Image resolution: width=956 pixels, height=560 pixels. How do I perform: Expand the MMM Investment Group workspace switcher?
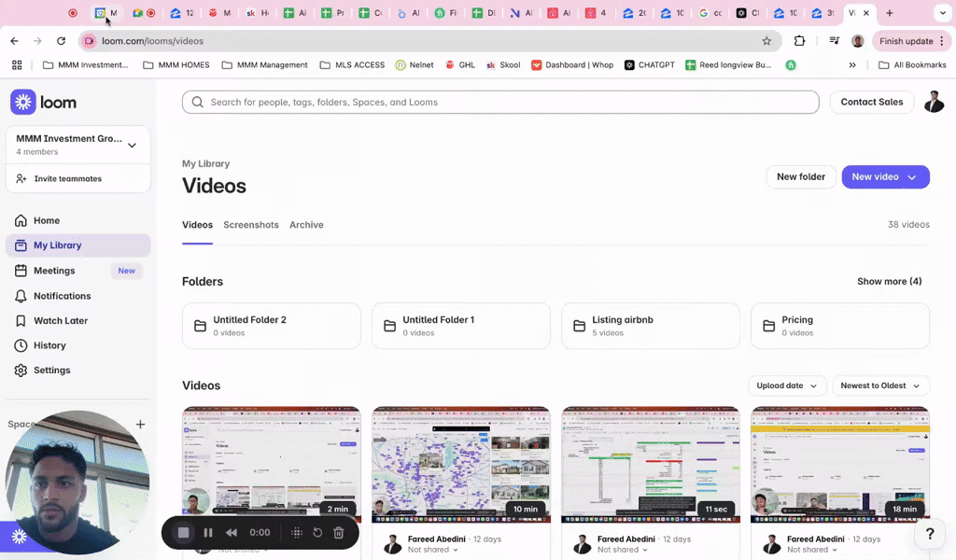tap(77, 144)
